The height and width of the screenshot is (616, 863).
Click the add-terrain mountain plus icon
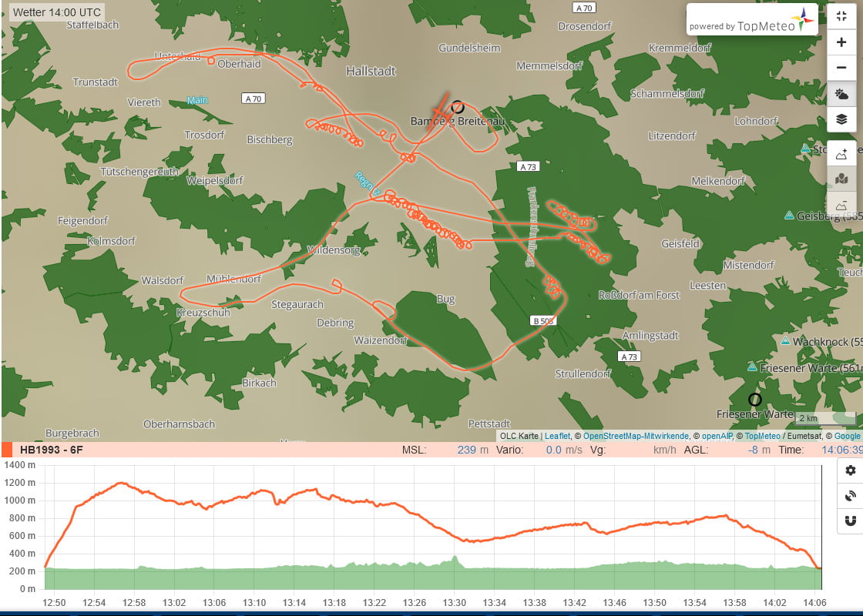tap(841, 153)
